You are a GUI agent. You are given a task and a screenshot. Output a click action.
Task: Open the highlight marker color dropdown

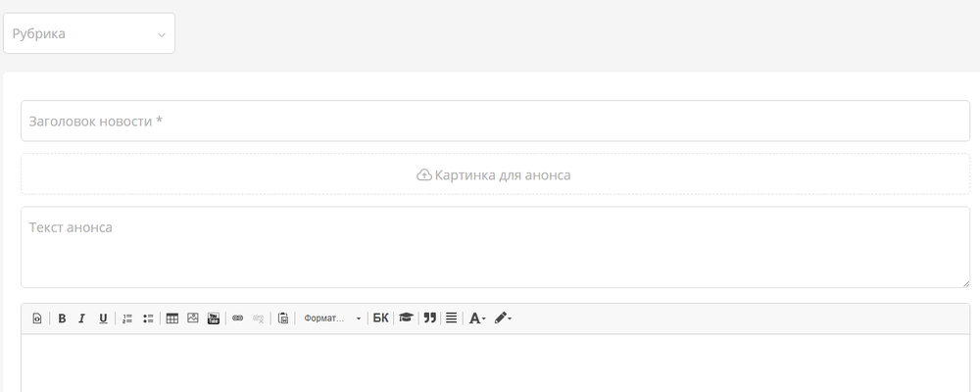tap(503, 318)
